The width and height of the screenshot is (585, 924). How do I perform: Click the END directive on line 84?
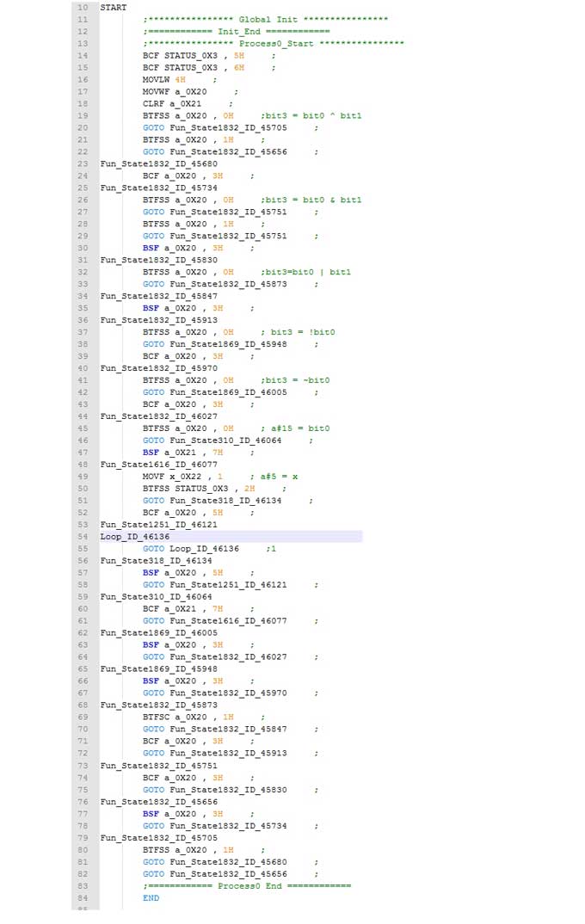151,899
